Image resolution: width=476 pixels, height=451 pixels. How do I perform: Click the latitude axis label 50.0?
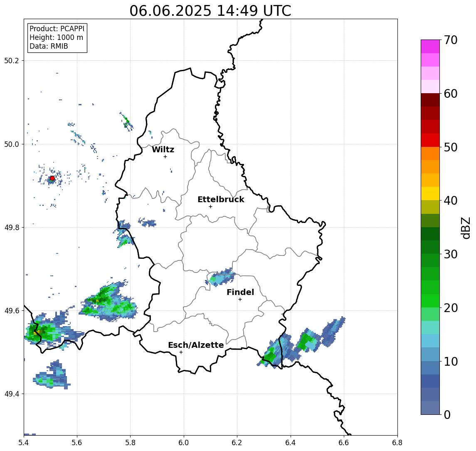pos(12,144)
